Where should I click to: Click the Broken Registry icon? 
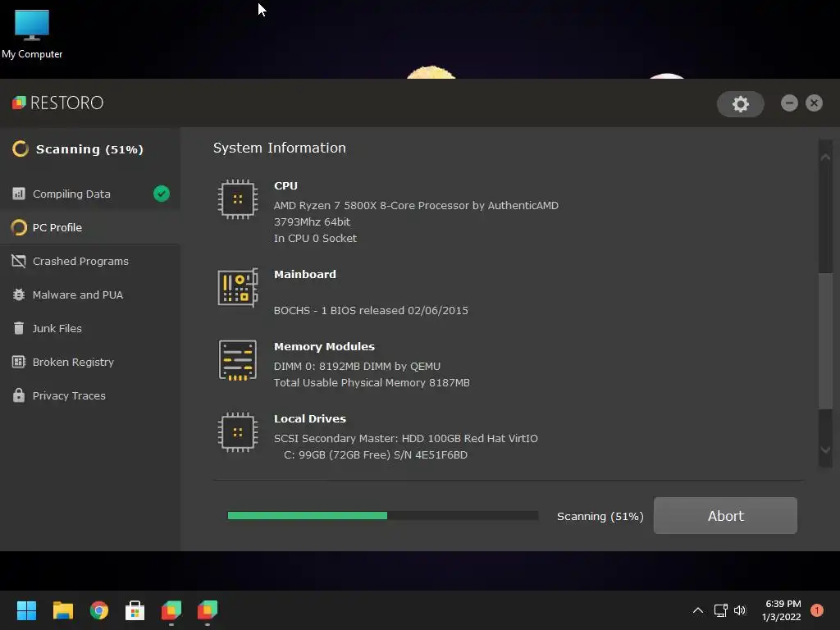pyautogui.click(x=19, y=362)
